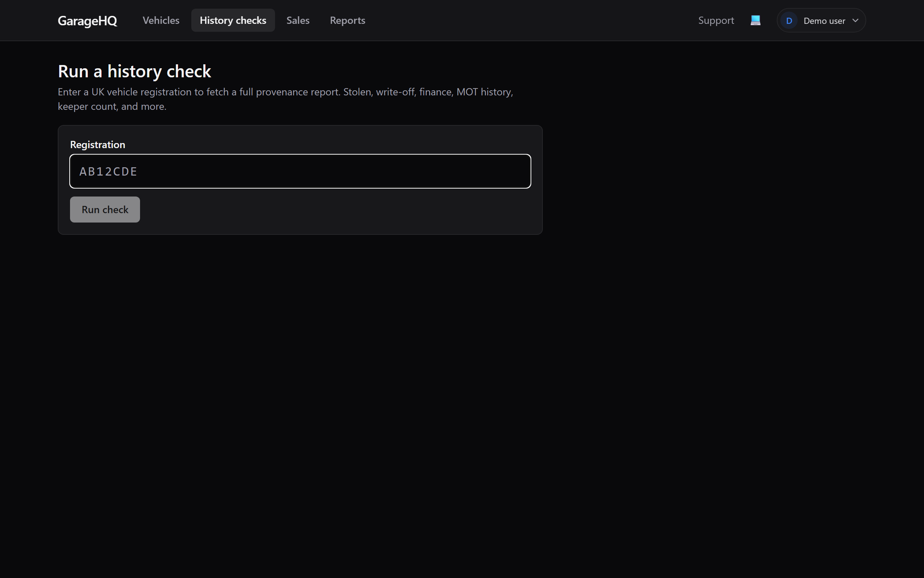Click the laptop theme icon
Screen dimensions: 924x578
(x=755, y=20)
